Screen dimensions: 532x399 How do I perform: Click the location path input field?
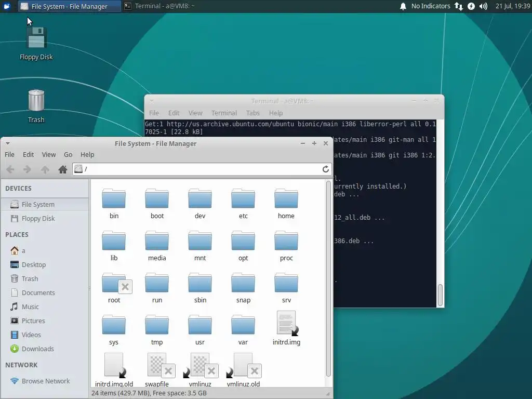pyautogui.click(x=202, y=169)
